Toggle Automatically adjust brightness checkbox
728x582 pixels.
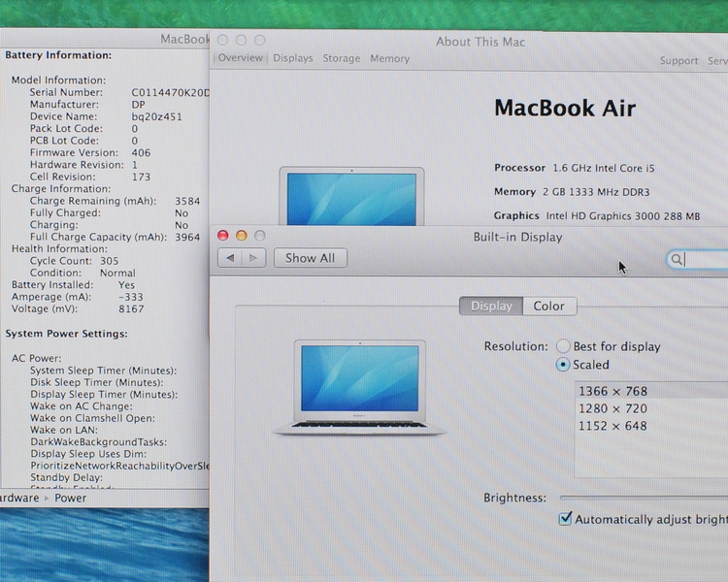pyautogui.click(x=565, y=518)
